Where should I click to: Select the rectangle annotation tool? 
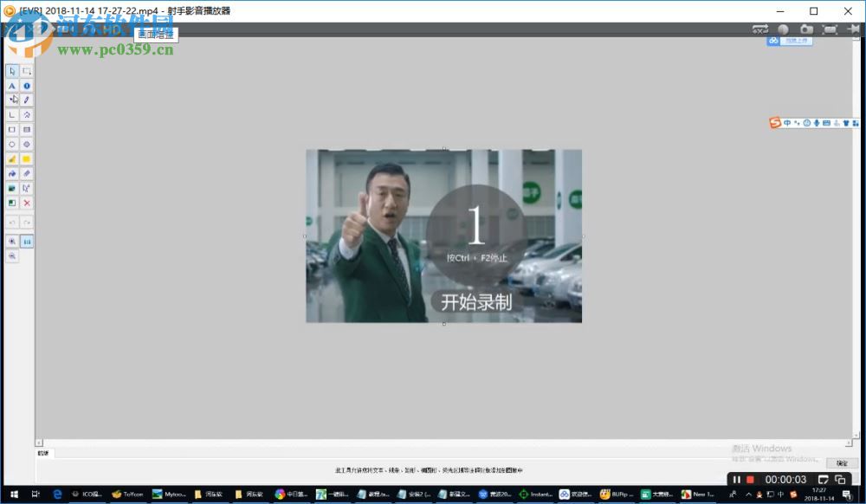tap(12, 129)
